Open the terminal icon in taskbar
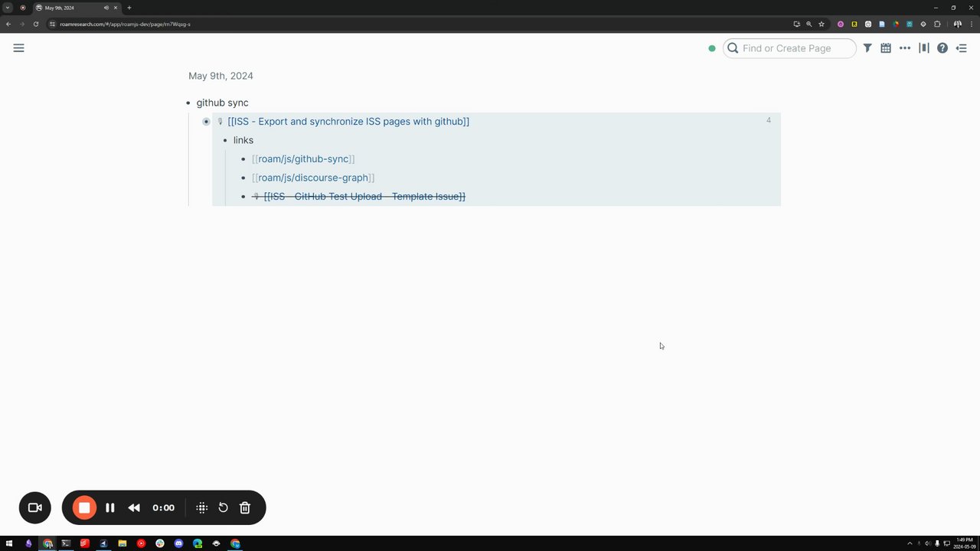Viewport: 980px width, 551px height. 66,543
